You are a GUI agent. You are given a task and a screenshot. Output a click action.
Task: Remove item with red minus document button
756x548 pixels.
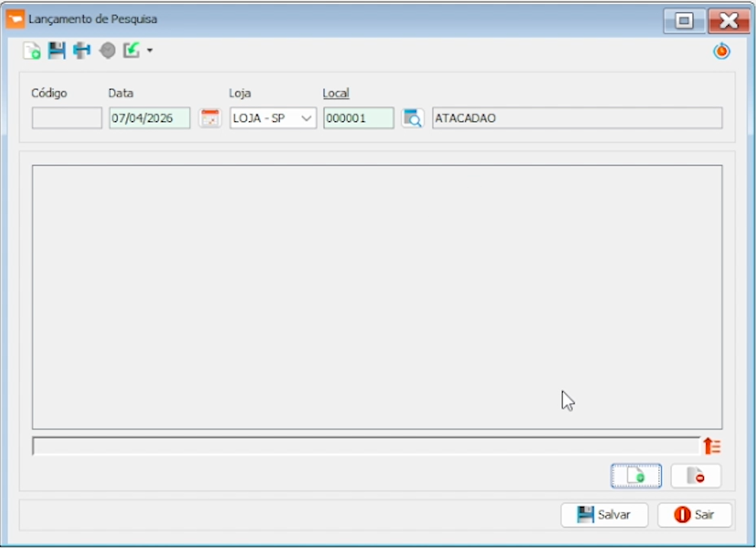tap(696, 476)
